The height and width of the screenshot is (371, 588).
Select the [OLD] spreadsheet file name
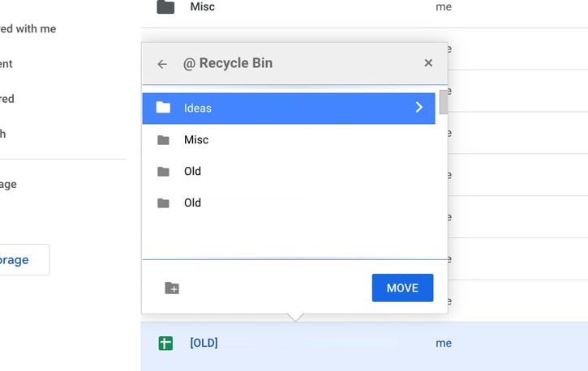click(204, 343)
